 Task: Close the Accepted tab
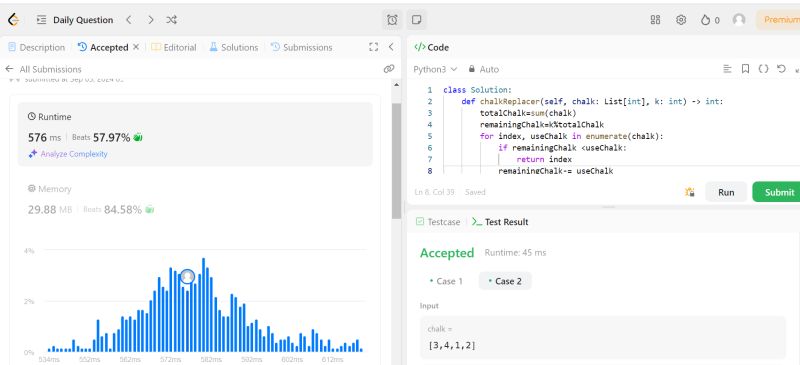tap(136, 47)
